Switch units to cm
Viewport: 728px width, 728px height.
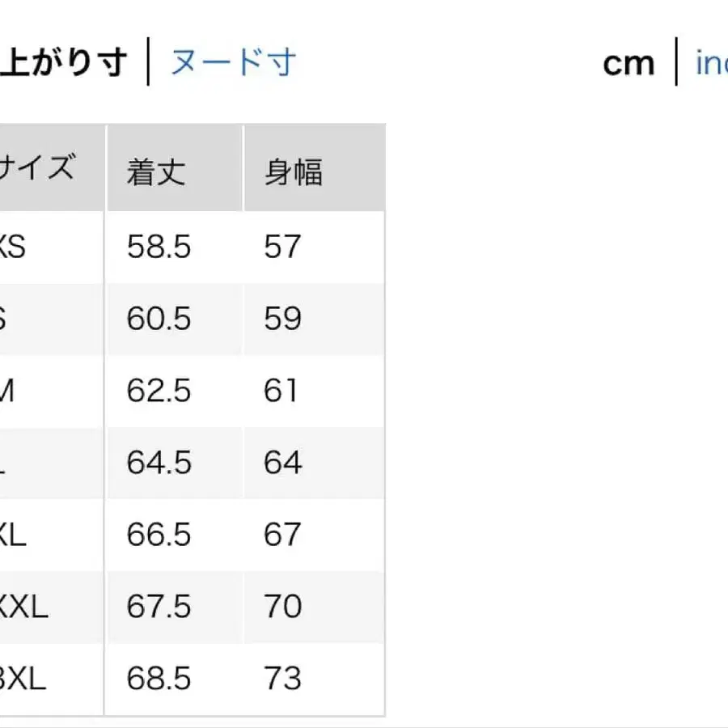tap(629, 63)
